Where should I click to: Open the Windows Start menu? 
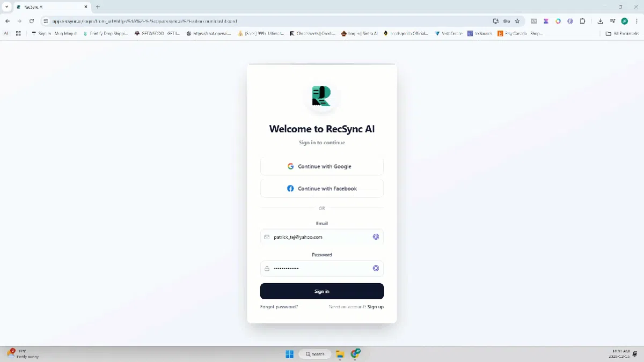tap(290, 354)
